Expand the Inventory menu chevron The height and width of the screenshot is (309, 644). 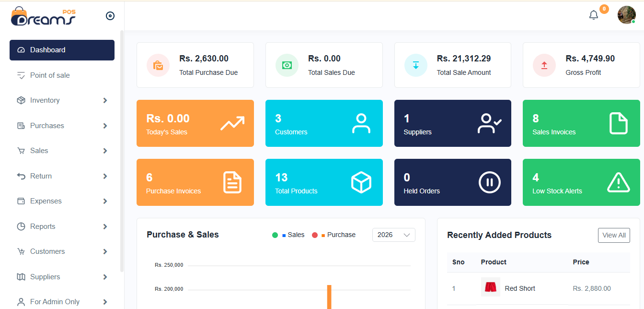click(x=105, y=100)
